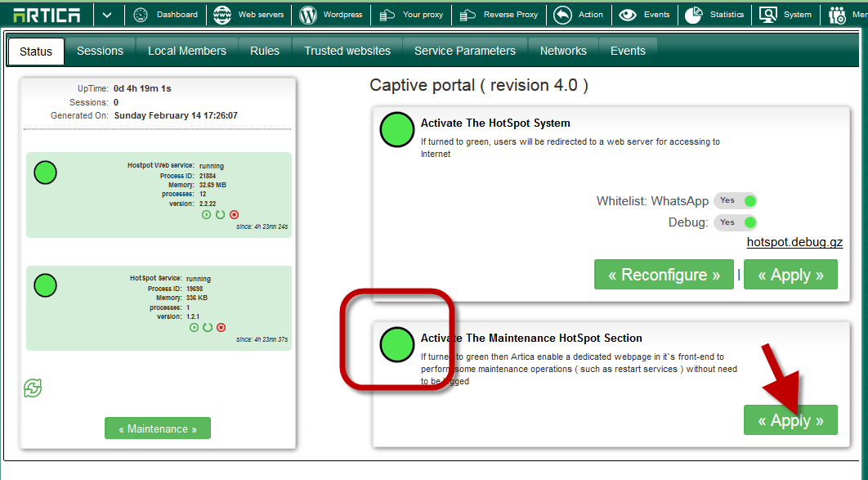Go to the Local Members tab

click(x=187, y=51)
